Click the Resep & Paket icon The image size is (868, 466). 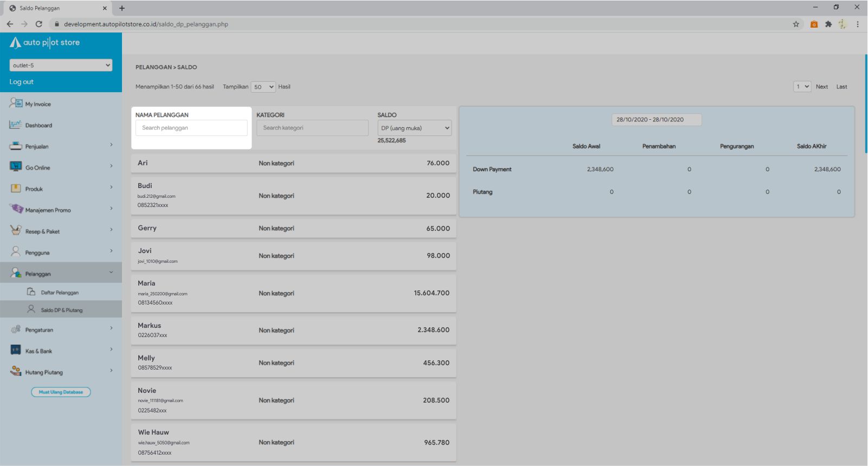point(16,230)
